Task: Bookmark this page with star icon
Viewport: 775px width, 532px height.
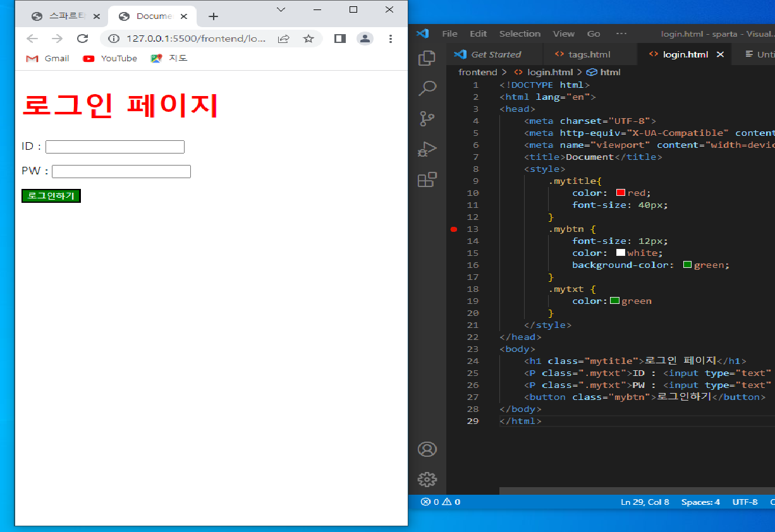Action: [308, 39]
